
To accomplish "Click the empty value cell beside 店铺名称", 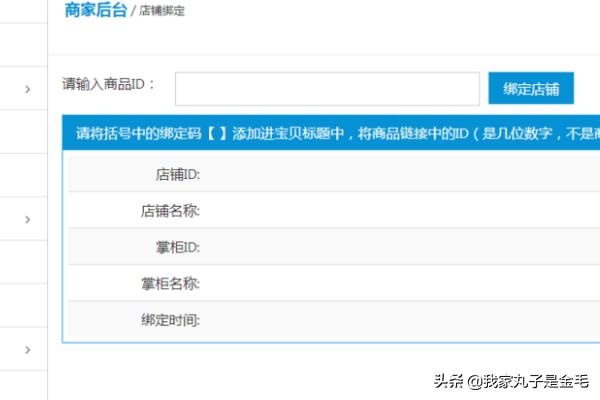I will coord(400,211).
